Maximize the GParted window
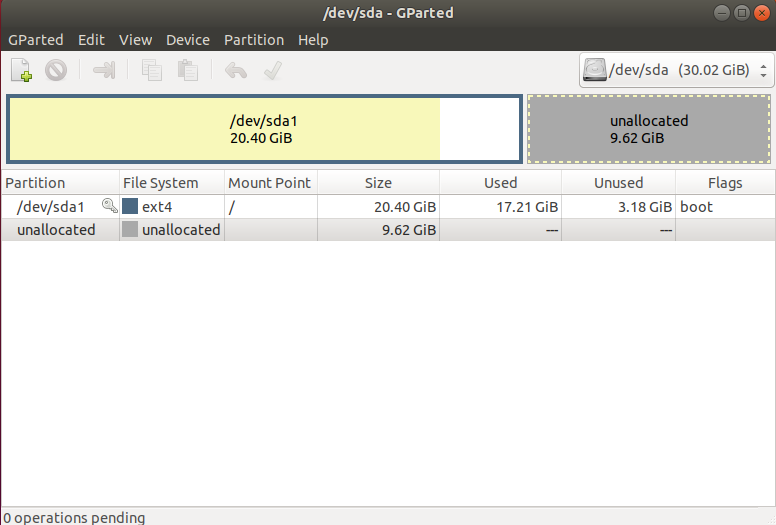776x525 pixels. (741, 13)
